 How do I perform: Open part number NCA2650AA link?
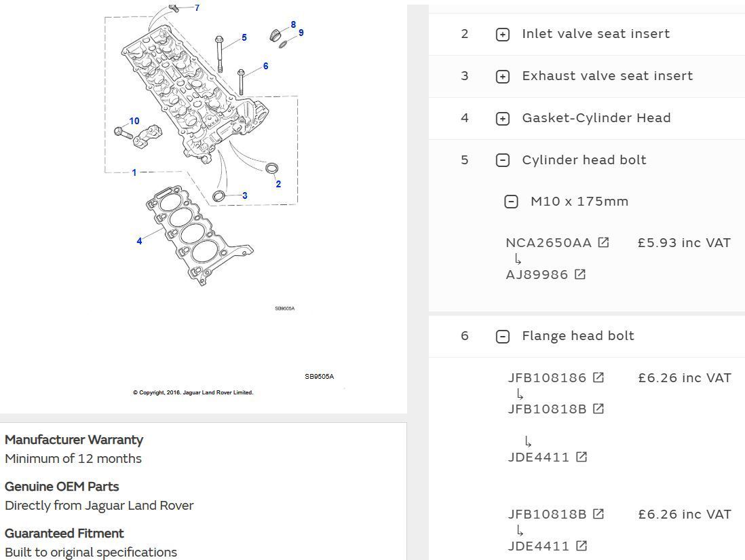tap(548, 242)
